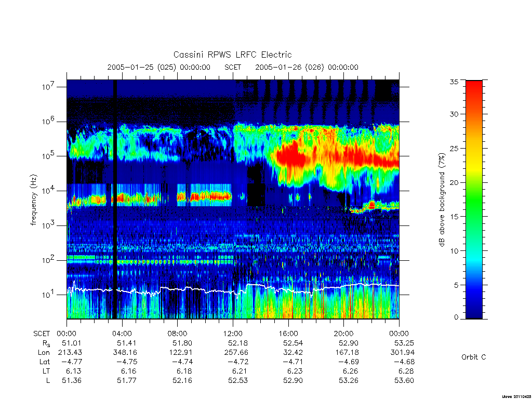Viewport: 532px width, 399px height.
Task: Click the colorbar value 10
Action: pyautogui.click(x=454, y=251)
